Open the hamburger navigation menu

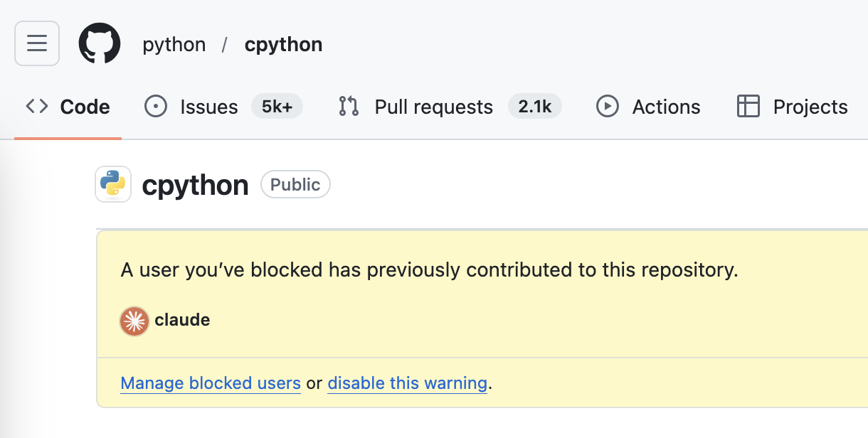point(36,43)
